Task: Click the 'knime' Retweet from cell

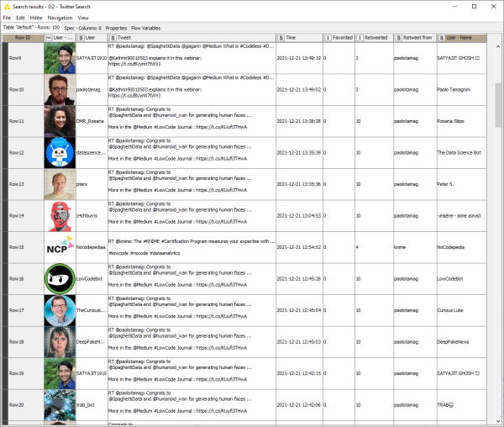Action: tap(415, 247)
